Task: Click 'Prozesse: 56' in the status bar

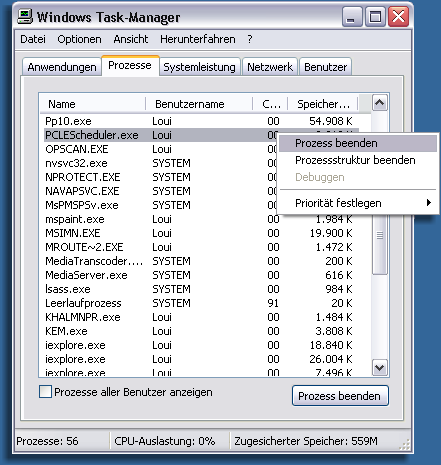Action: pos(47,441)
